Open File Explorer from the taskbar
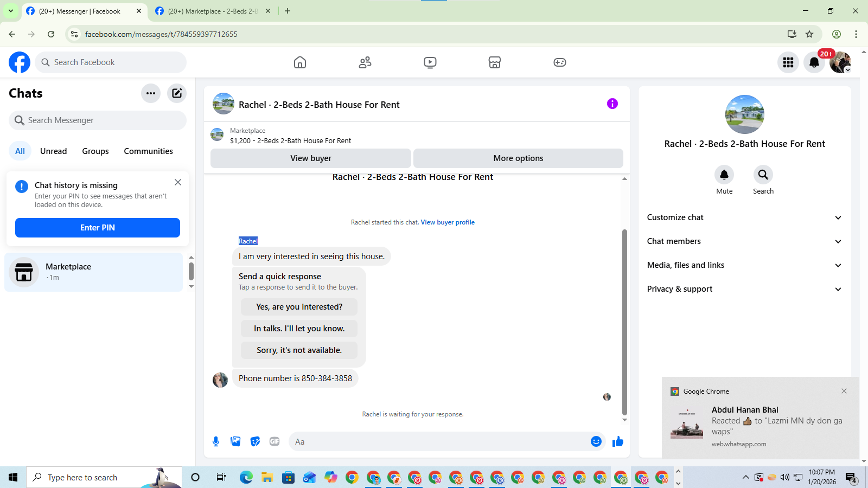The width and height of the screenshot is (868, 488). point(267,477)
